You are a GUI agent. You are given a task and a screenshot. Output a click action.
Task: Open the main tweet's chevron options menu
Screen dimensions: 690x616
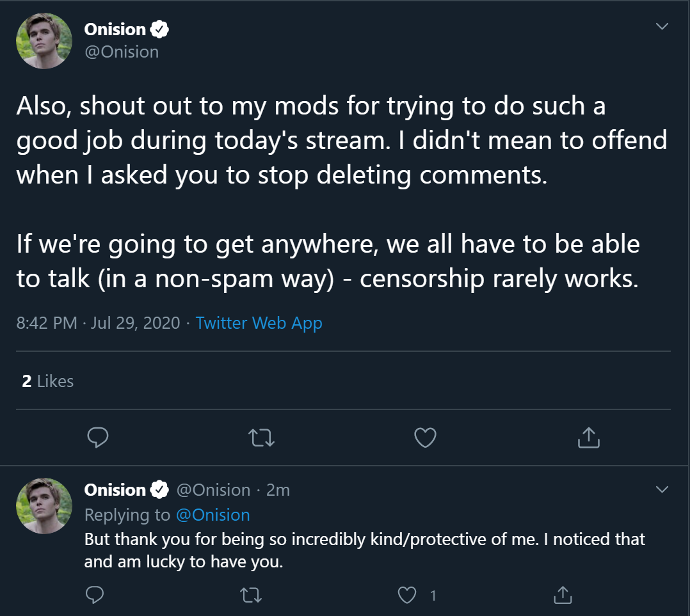pyautogui.click(x=662, y=26)
